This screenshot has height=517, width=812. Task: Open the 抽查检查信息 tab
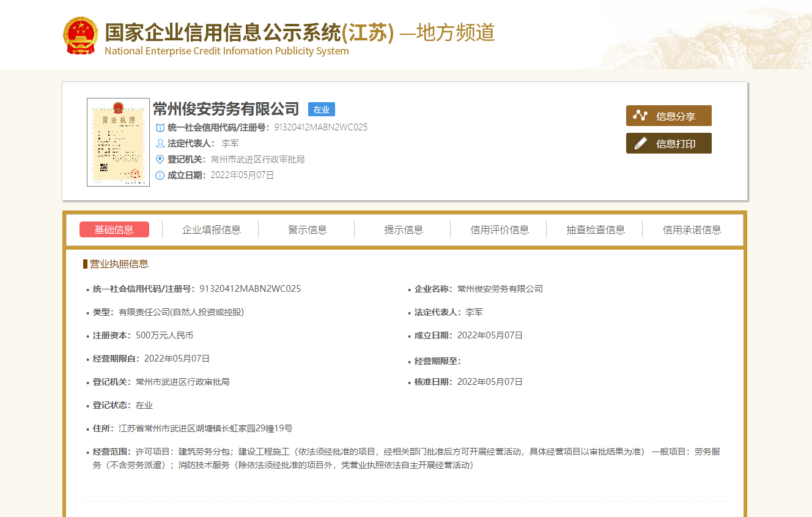coord(596,230)
